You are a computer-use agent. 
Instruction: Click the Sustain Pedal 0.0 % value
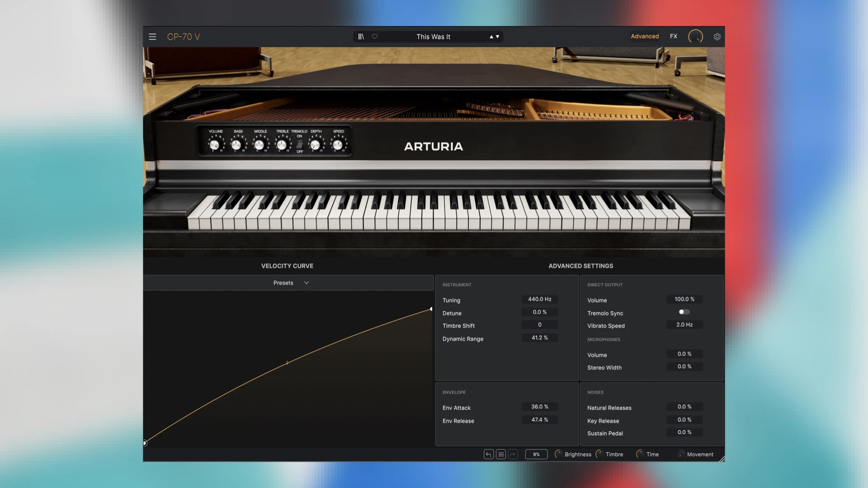684,432
